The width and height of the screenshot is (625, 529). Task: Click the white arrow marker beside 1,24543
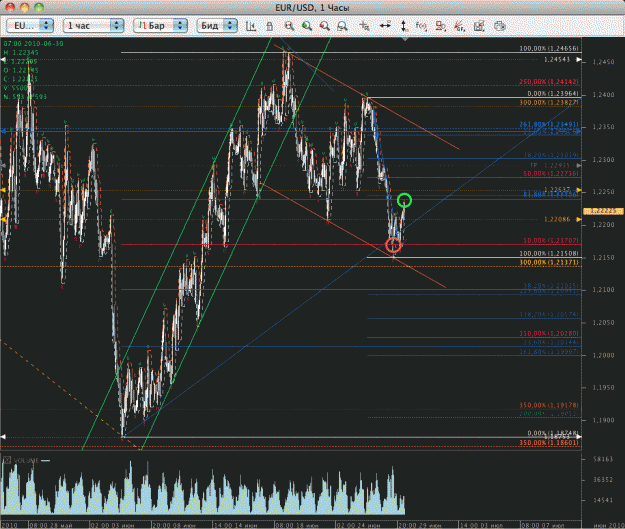click(578, 60)
